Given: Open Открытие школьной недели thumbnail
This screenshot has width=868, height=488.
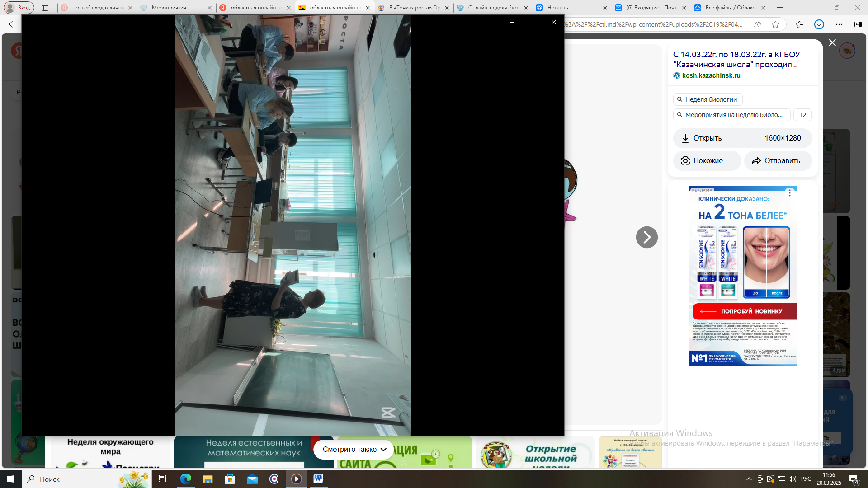Looking at the screenshot, I should click(x=535, y=452).
